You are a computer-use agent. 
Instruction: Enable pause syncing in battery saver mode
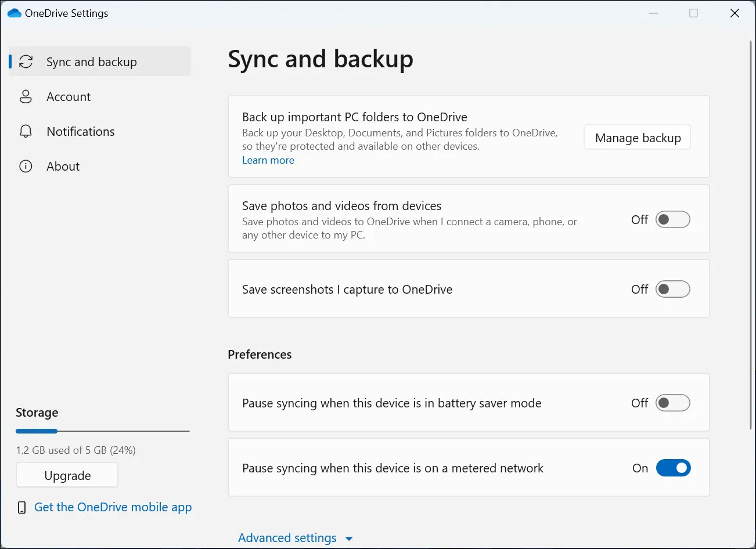[673, 402]
